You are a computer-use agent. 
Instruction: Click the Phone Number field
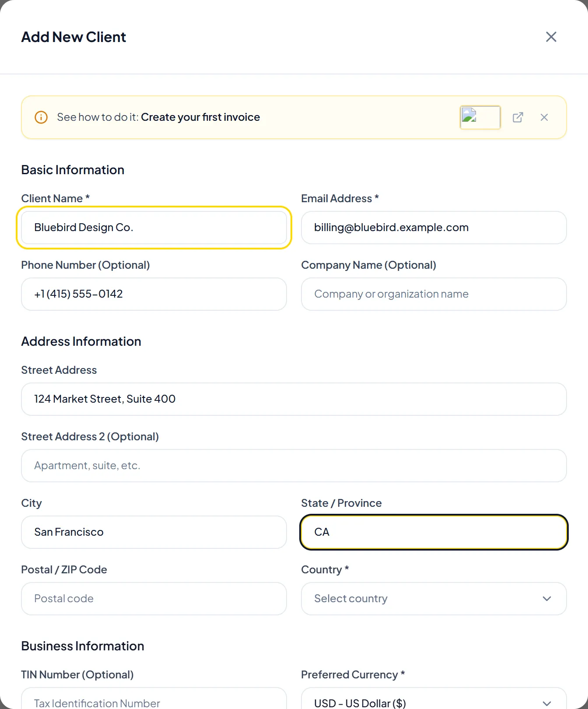(x=154, y=294)
